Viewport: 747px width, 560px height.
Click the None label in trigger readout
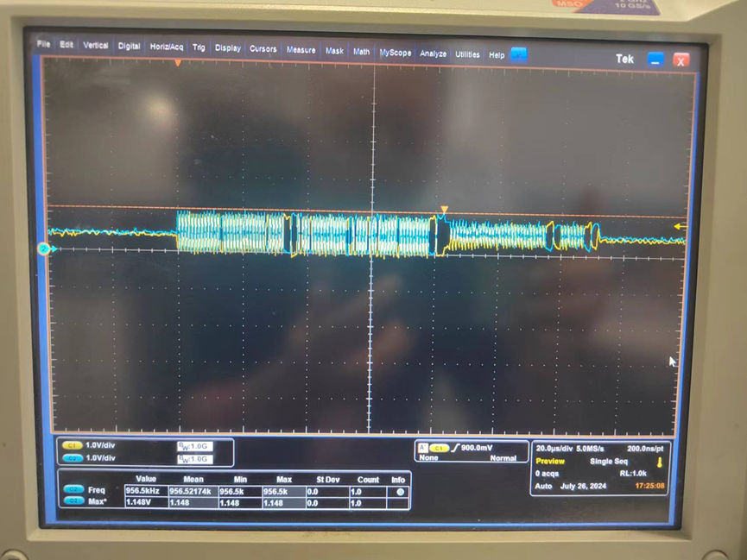[428, 457]
